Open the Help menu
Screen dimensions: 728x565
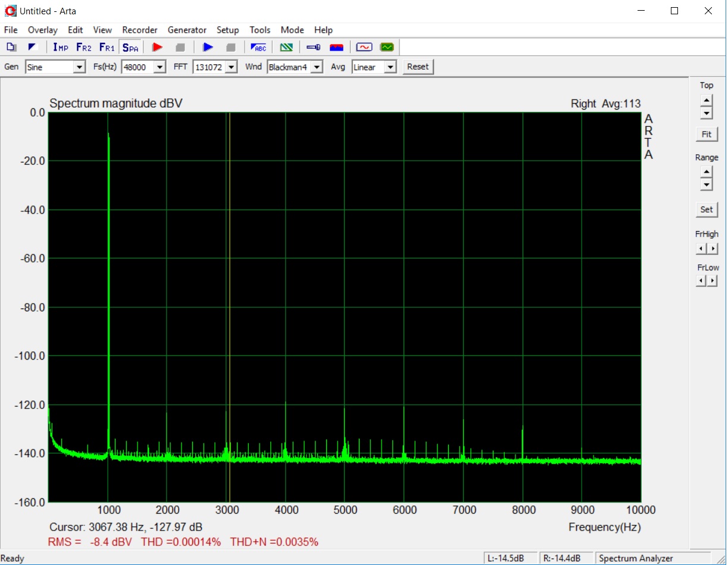[x=323, y=30]
